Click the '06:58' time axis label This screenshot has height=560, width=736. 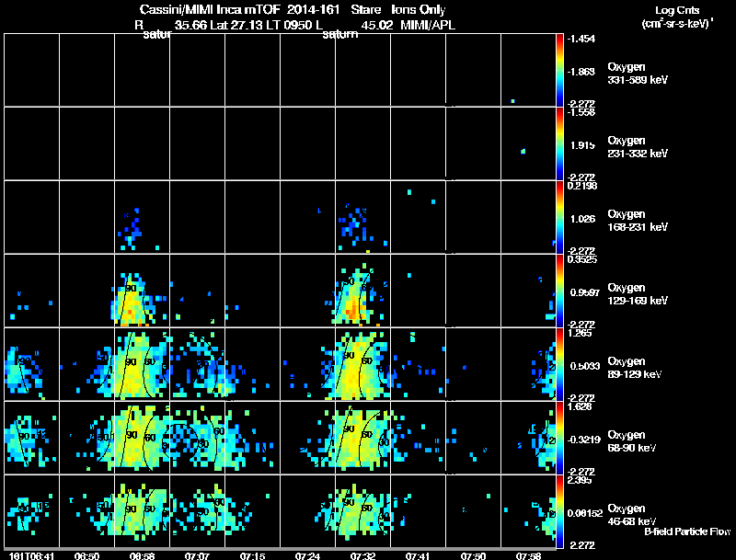pos(142,556)
